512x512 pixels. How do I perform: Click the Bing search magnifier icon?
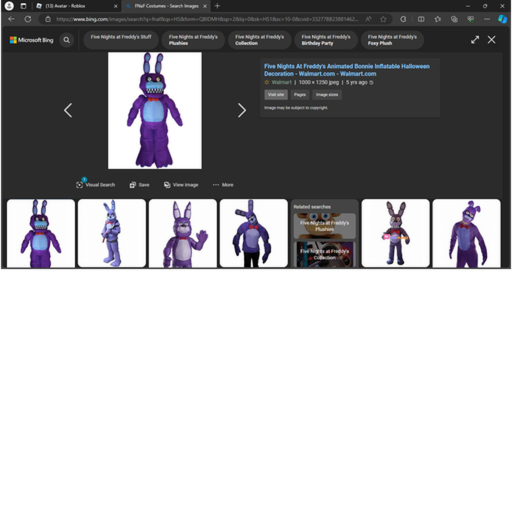coord(67,40)
